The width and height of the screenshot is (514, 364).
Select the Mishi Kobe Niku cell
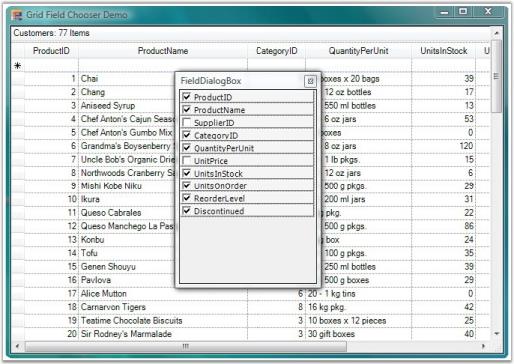coord(127,186)
